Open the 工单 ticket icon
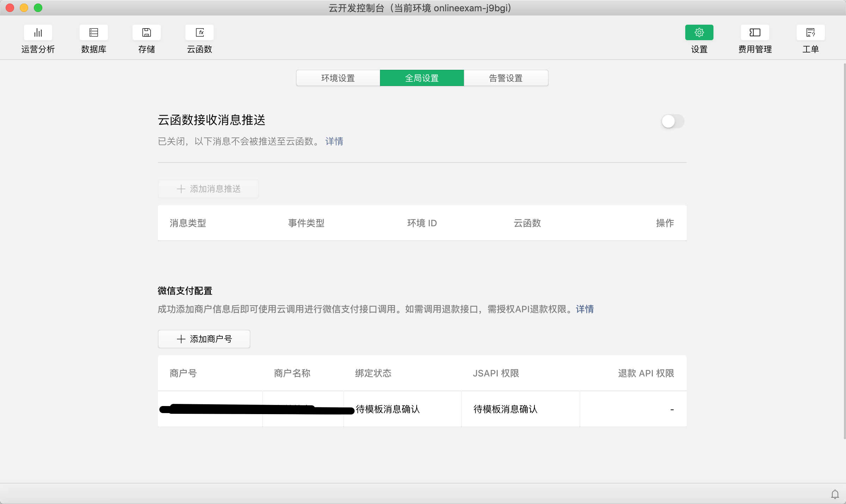The image size is (846, 504). 810,33
